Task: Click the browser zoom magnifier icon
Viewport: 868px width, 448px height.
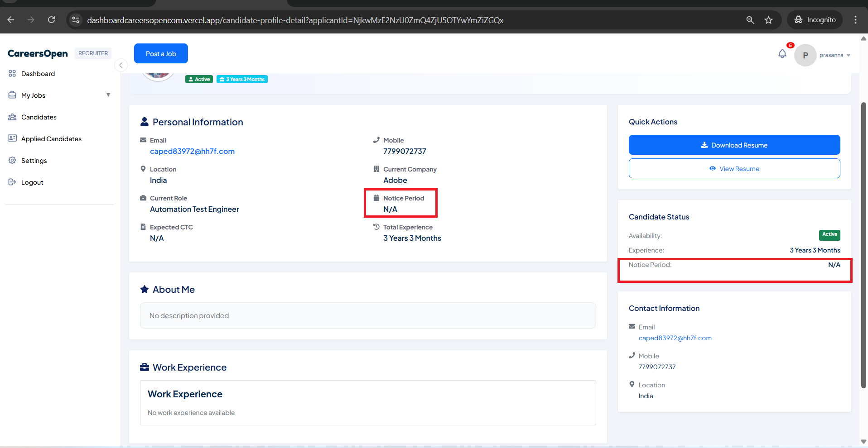Action: pos(750,20)
